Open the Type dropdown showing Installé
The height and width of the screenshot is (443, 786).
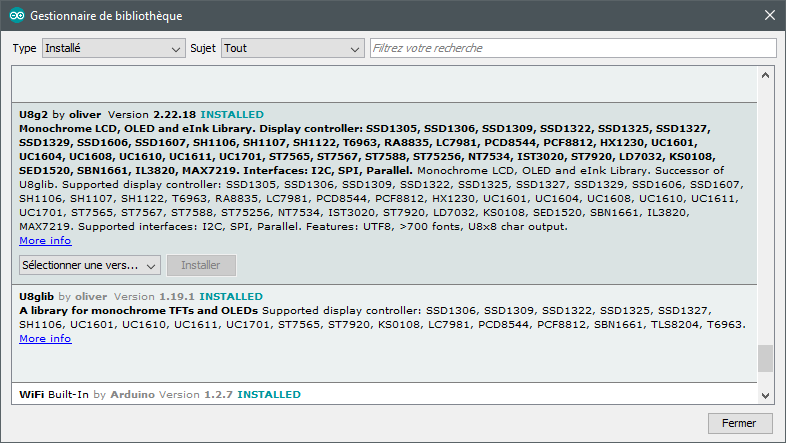click(114, 48)
